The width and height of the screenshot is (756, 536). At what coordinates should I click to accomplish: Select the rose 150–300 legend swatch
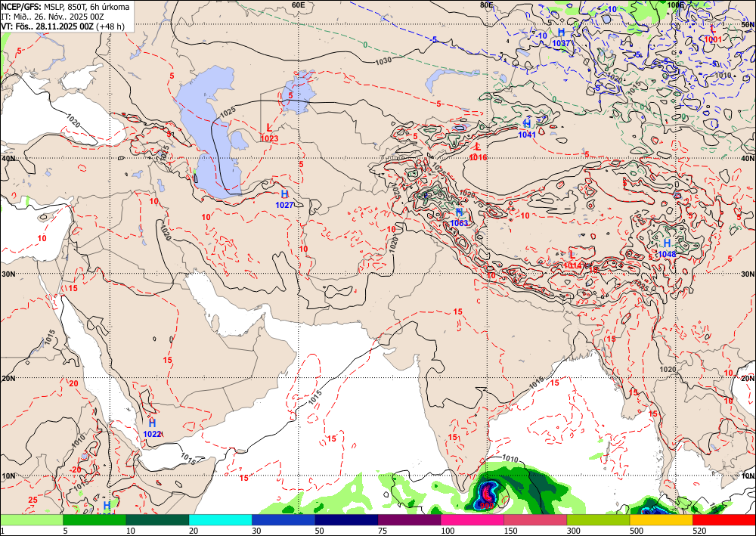pyautogui.click(x=535, y=520)
